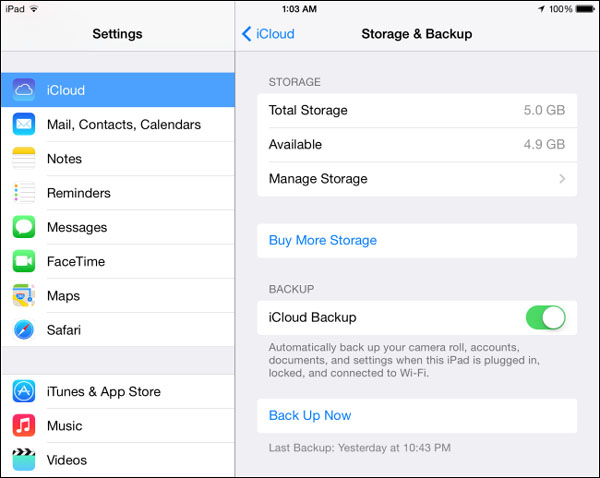Tap the Available label
Viewport: 600px width, 478px height.
point(295,144)
